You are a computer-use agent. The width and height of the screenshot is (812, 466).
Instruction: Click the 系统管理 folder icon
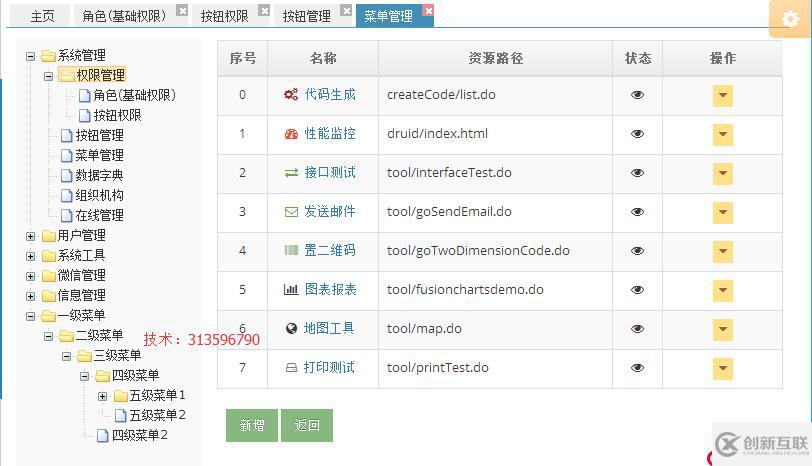[48, 55]
